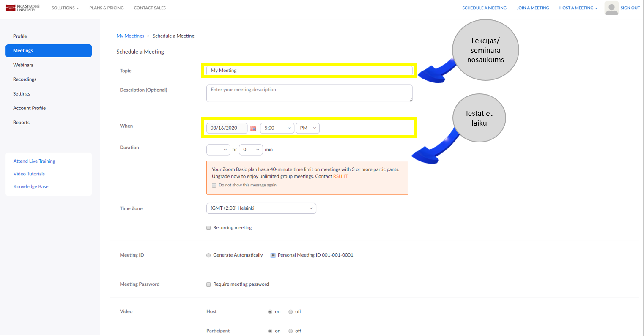Open the AM/PM selector dropdown
Viewport: 644px width, 336px height.
point(308,128)
